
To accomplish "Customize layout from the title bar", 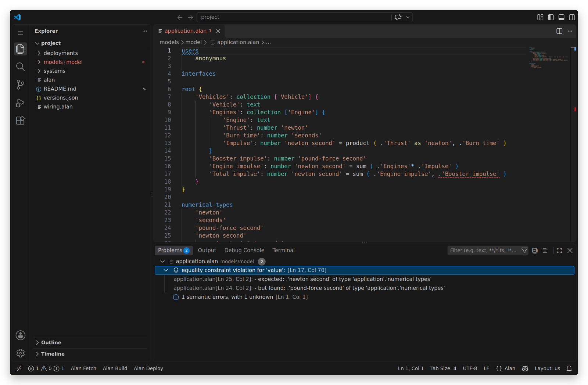I will tap(540, 17).
